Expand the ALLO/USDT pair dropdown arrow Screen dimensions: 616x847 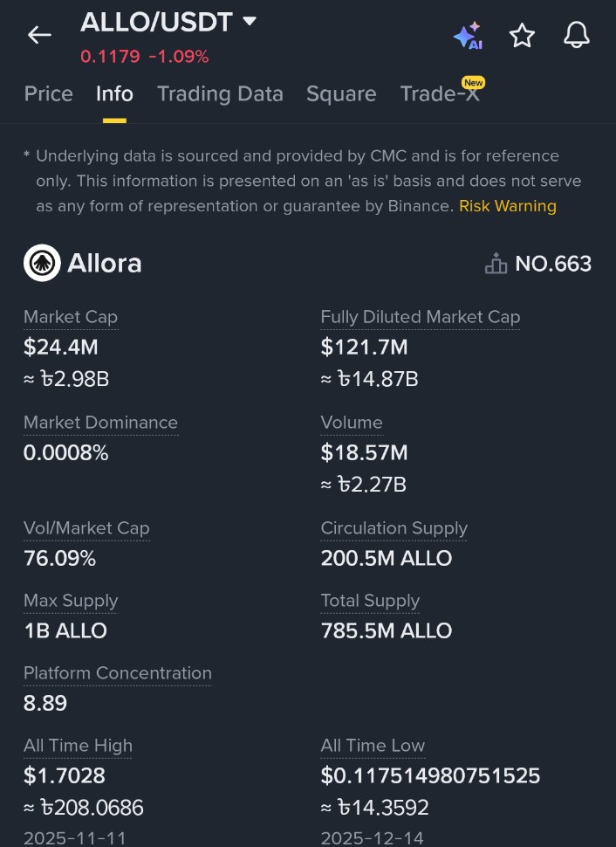(x=250, y=21)
